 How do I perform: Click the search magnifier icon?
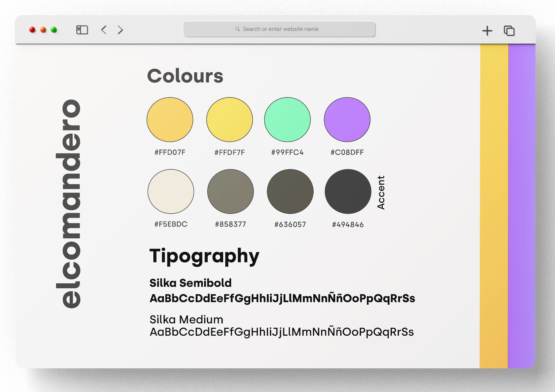[x=237, y=29]
